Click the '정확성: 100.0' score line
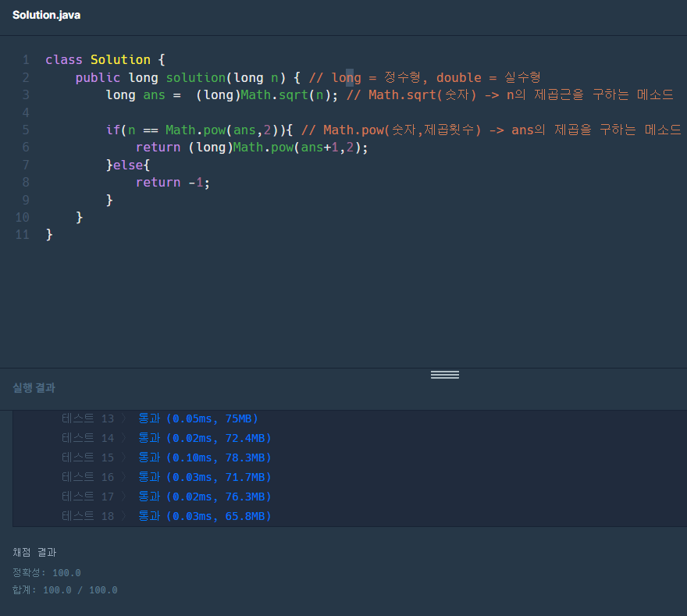The height and width of the screenshot is (616, 687). (x=46, y=572)
